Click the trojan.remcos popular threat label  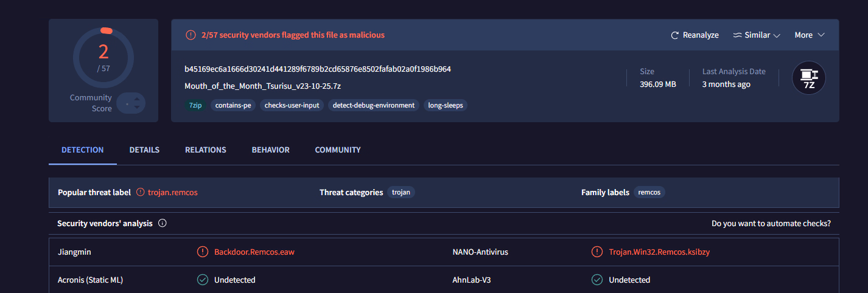coord(173,192)
